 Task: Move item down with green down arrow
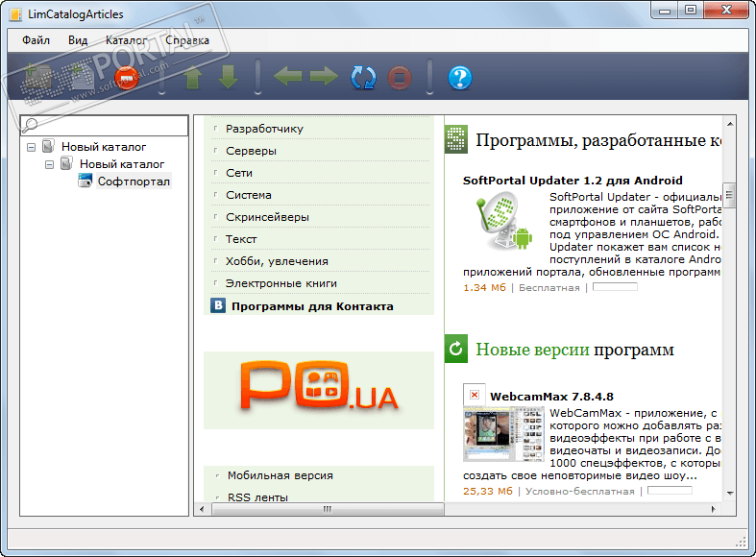[228, 77]
